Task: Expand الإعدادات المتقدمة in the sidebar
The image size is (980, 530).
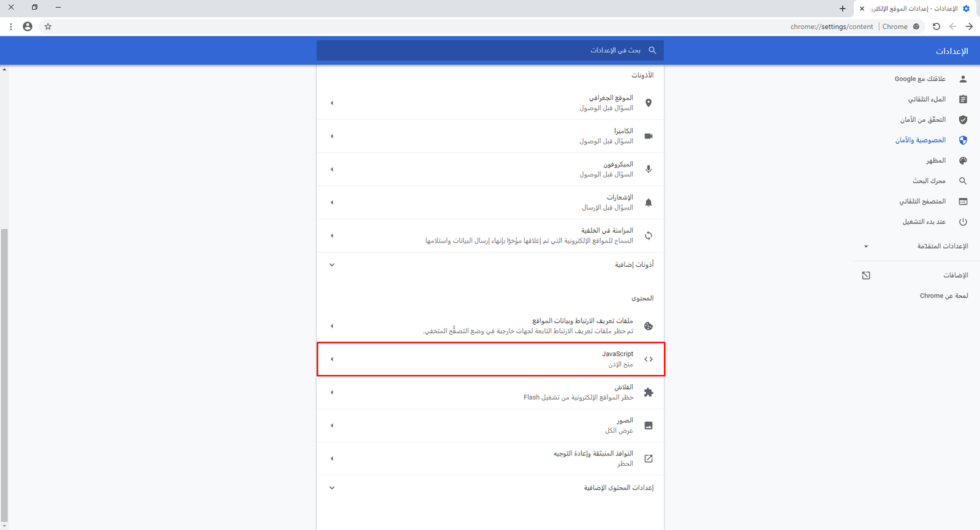Action: [x=919, y=246]
